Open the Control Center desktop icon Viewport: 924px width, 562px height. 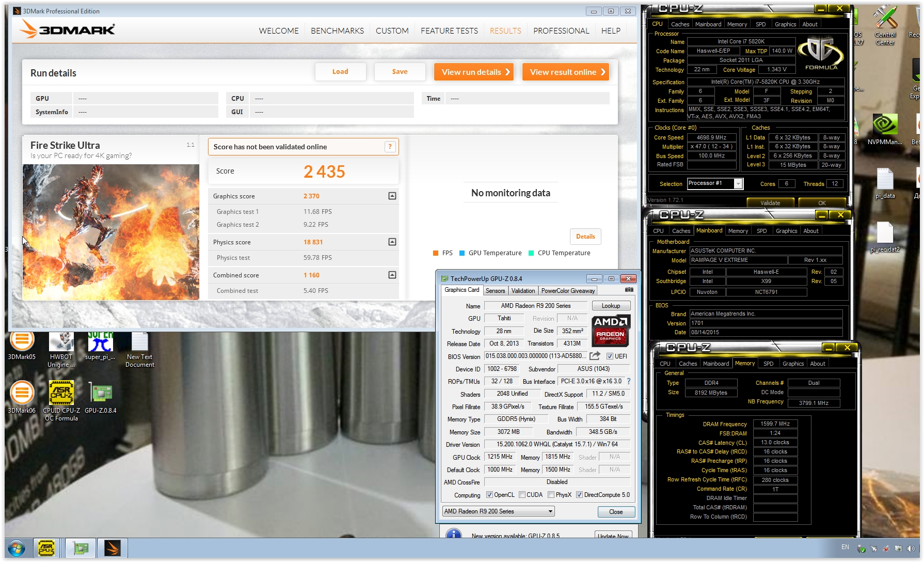(x=885, y=26)
